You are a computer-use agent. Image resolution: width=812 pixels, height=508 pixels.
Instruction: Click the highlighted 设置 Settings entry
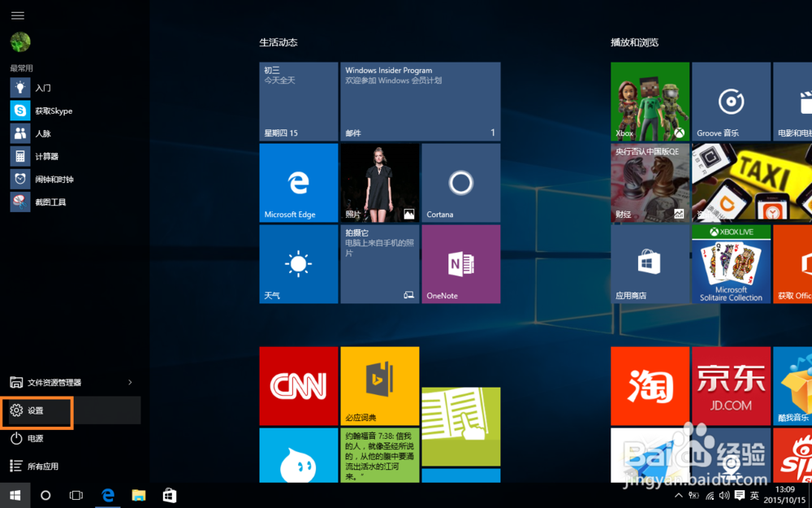(36, 411)
